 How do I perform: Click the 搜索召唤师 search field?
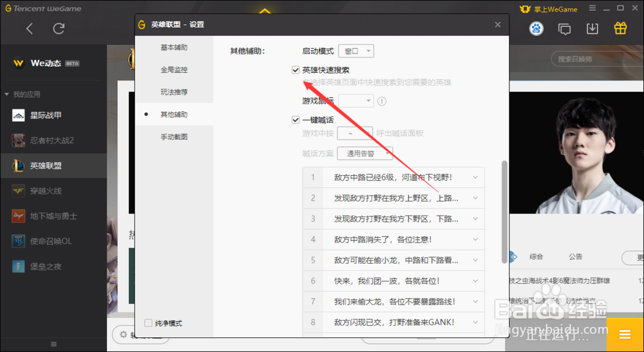coord(597,59)
